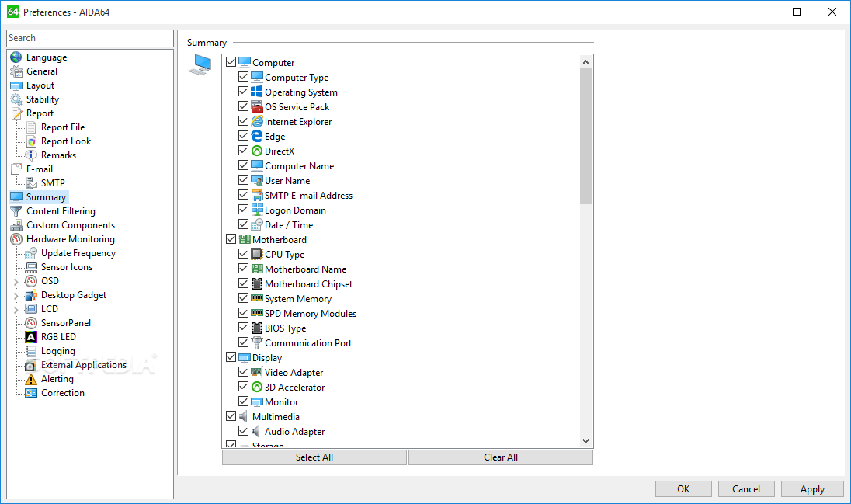Click the Sensor Icons icon
The image size is (851, 504).
(32, 267)
